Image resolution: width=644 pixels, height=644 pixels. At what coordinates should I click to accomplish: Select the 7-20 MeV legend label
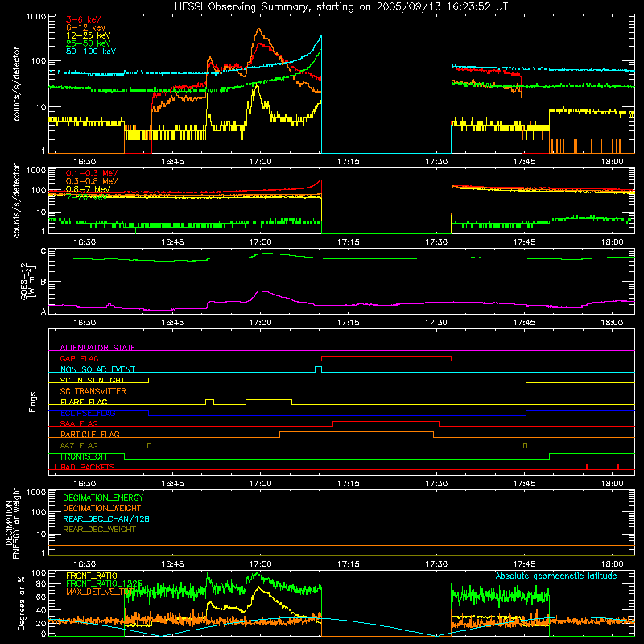pyautogui.click(x=87, y=197)
